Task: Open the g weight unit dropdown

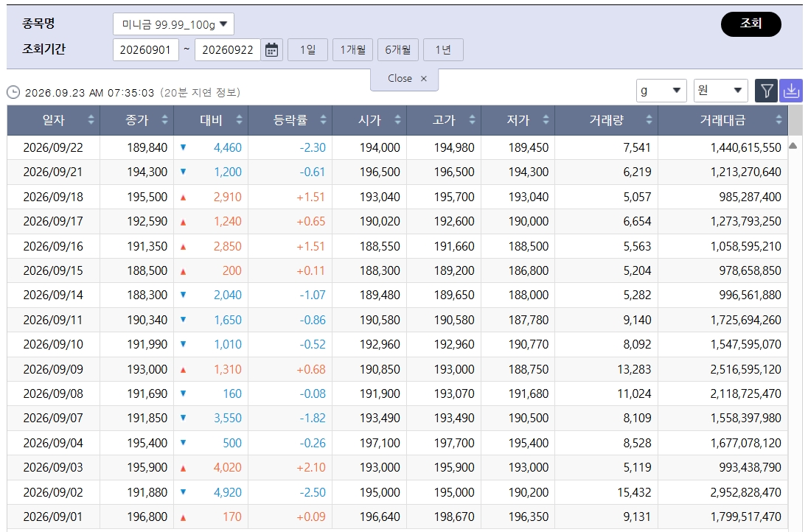Action: pyautogui.click(x=661, y=91)
